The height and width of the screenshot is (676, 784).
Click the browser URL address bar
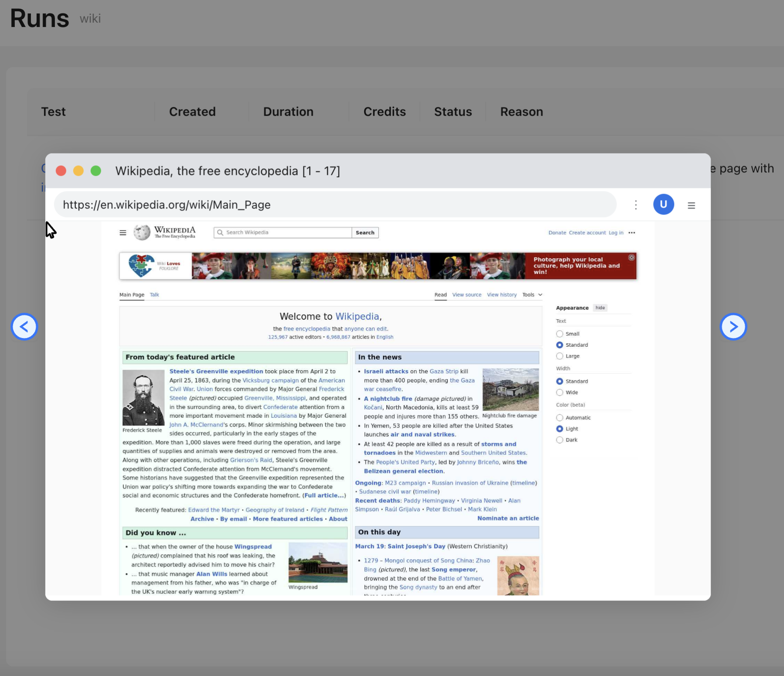pos(335,205)
